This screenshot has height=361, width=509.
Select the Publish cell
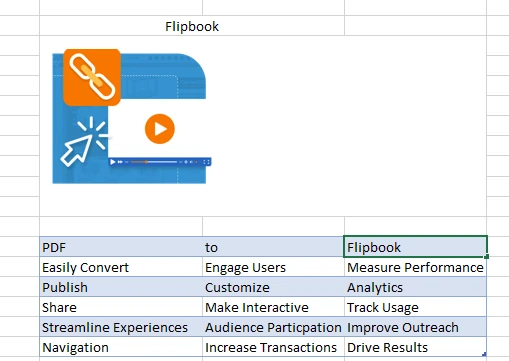pos(121,287)
